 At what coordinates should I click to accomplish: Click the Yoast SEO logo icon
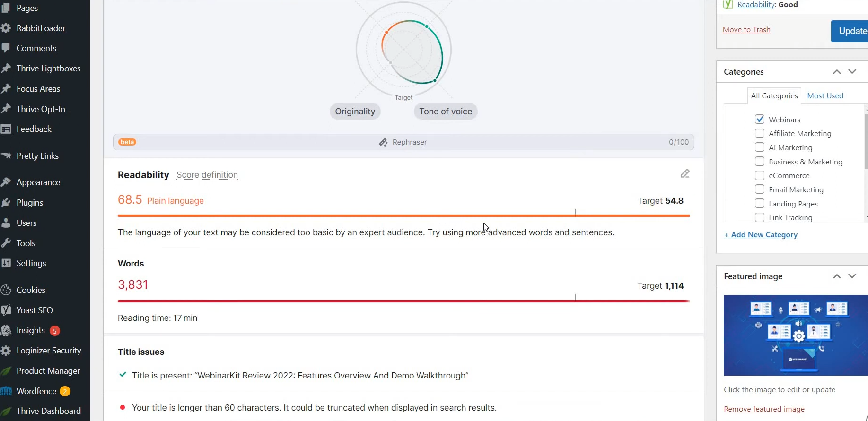[x=6, y=310]
